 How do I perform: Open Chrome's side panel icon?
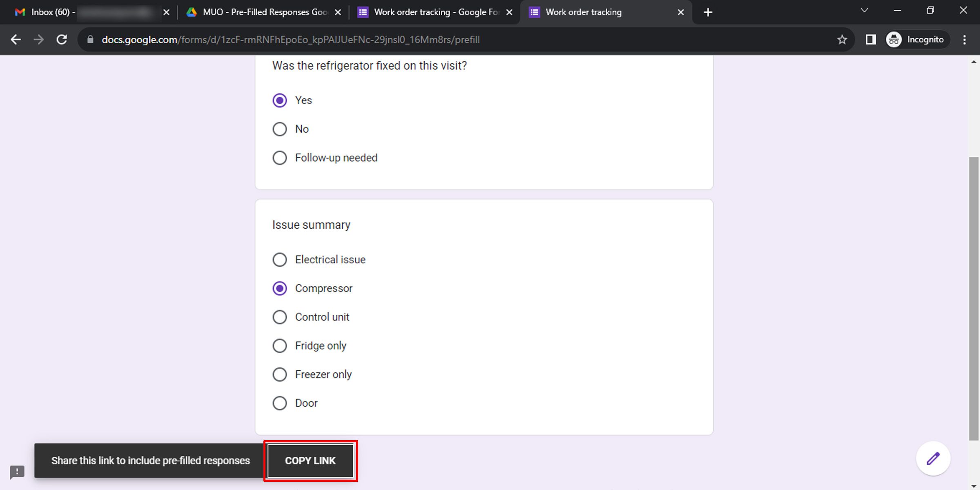[x=871, y=39]
